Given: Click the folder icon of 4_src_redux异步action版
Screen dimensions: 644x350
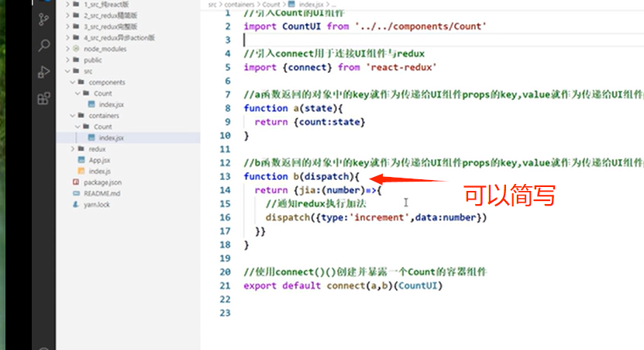Looking at the screenshot, I should pyautogui.click(x=76, y=37).
